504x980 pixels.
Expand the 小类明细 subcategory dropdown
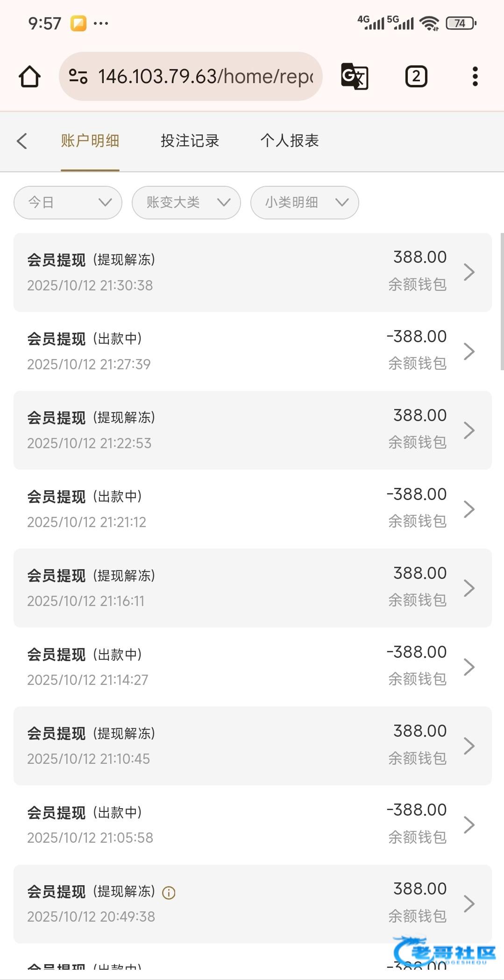(305, 203)
